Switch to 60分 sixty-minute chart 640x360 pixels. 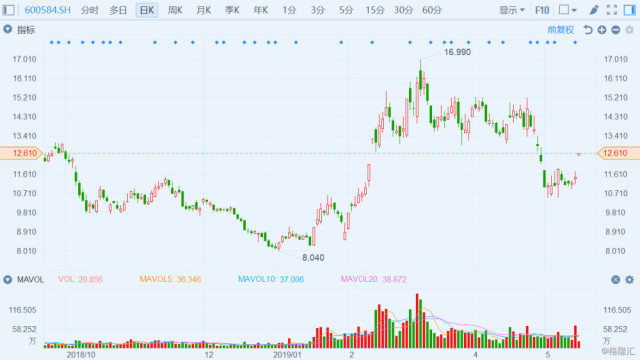coord(432,10)
